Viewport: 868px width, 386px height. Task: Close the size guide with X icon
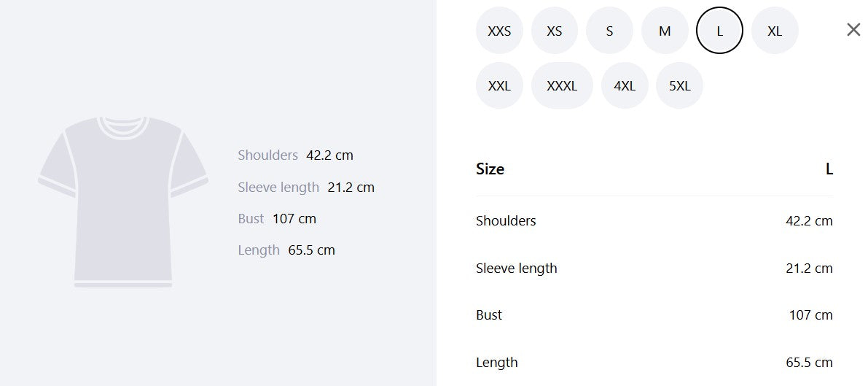(853, 30)
